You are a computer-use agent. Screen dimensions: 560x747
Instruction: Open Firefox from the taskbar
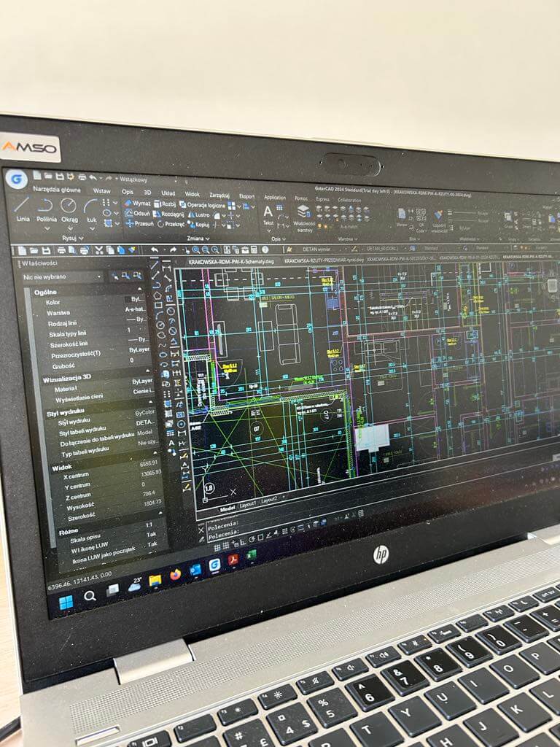click(176, 574)
